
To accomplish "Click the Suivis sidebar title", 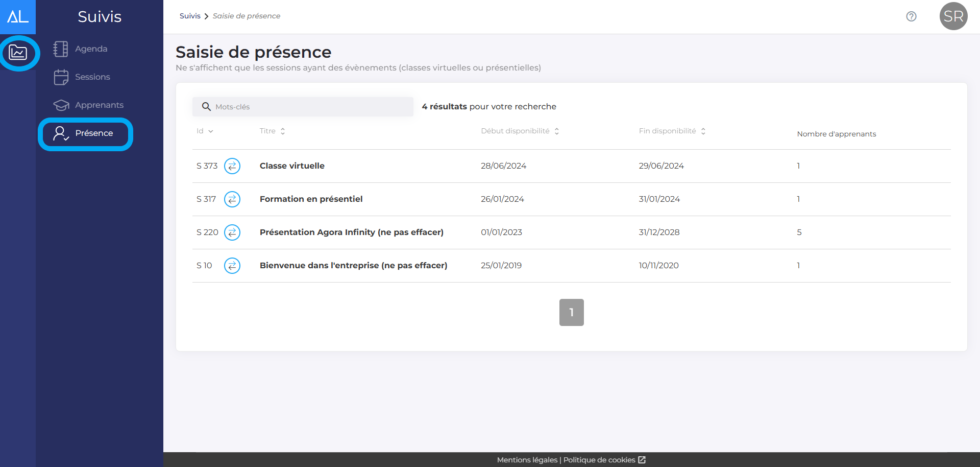I will pyautogui.click(x=100, y=17).
